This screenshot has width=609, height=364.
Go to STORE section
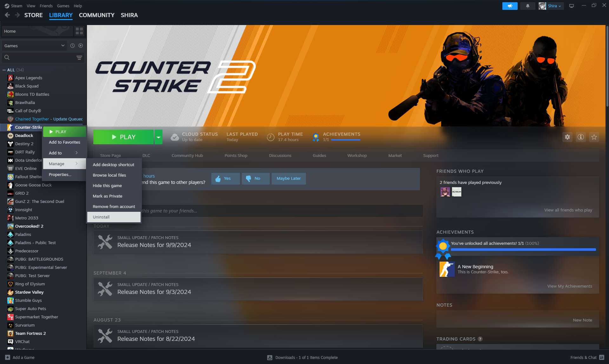click(x=33, y=15)
